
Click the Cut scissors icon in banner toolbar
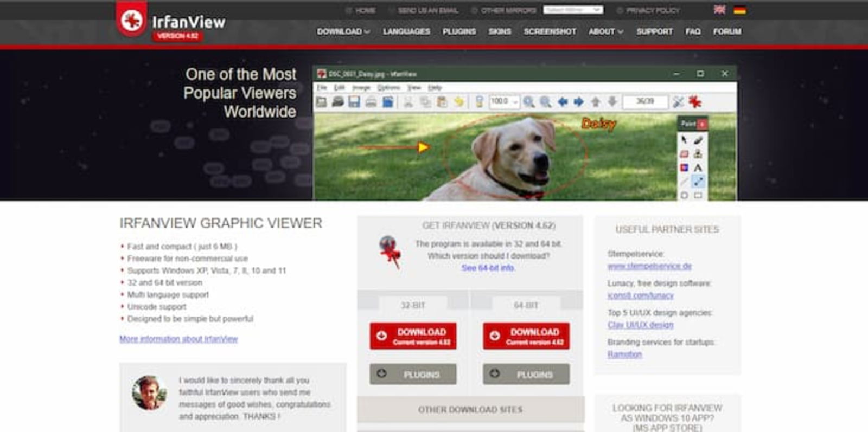pyautogui.click(x=408, y=101)
